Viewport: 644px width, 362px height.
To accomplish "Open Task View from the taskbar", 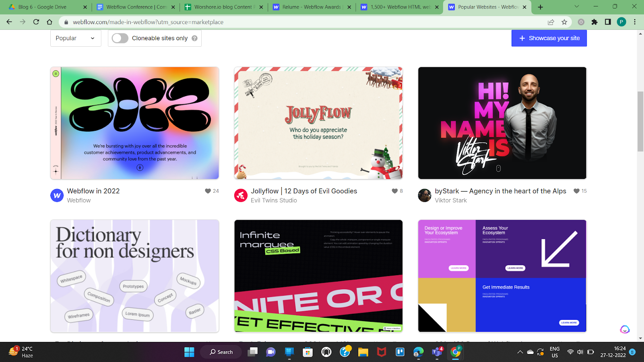I will pyautogui.click(x=252, y=352).
